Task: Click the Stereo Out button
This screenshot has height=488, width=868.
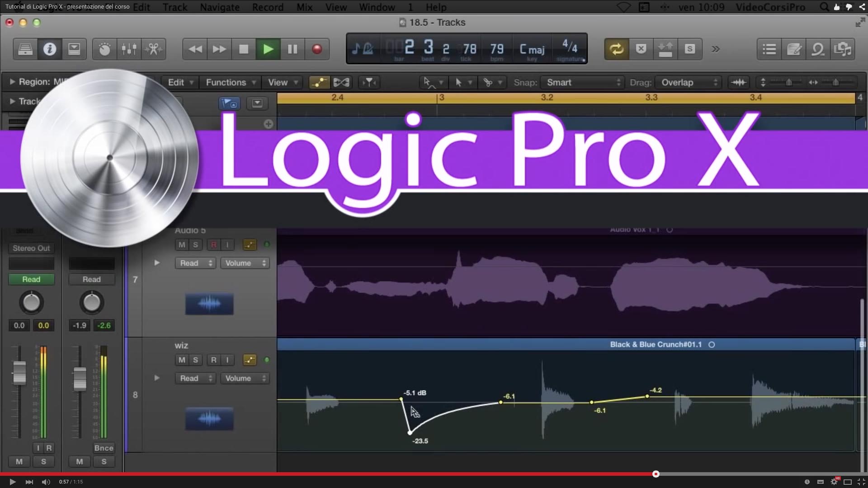Action: pyautogui.click(x=31, y=248)
